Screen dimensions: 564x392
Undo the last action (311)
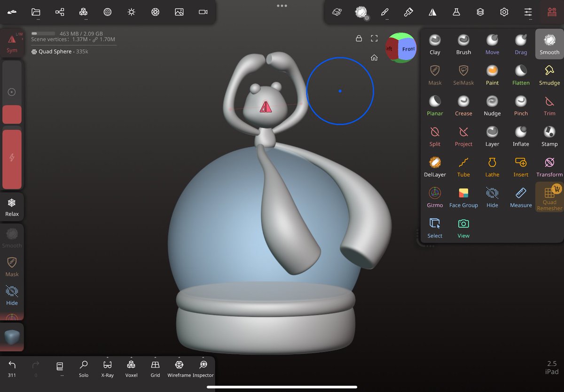(x=12, y=368)
